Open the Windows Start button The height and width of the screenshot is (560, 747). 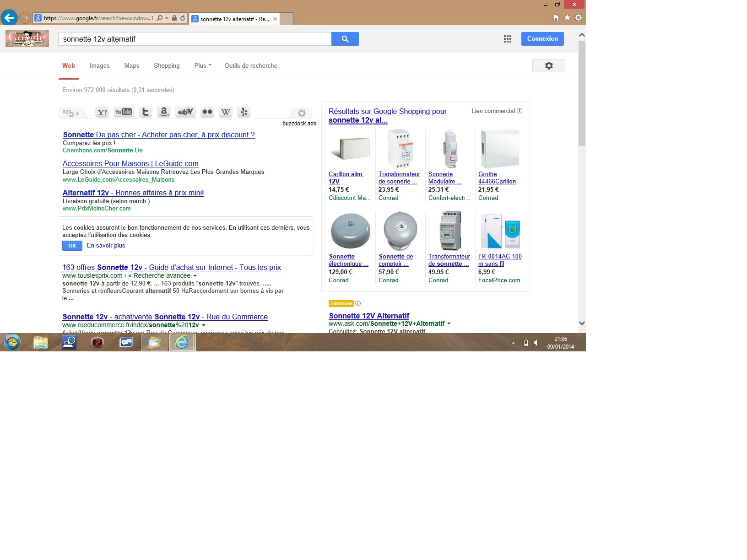[12, 342]
